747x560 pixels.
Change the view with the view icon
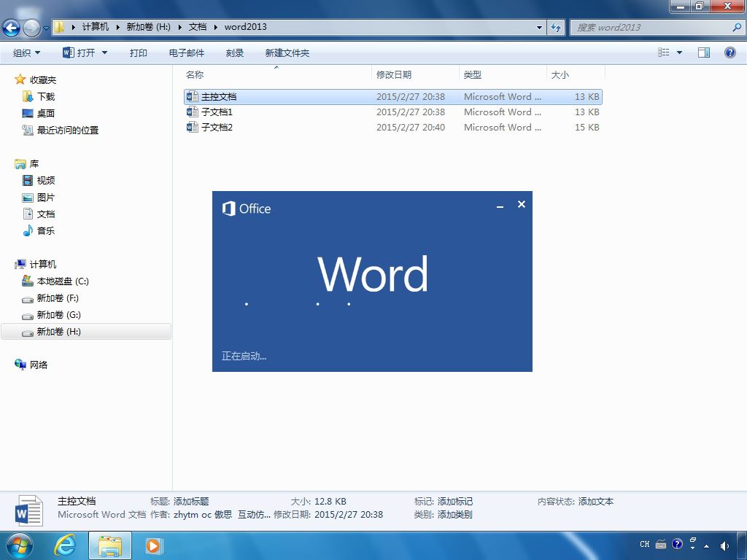click(x=664, y=52)
